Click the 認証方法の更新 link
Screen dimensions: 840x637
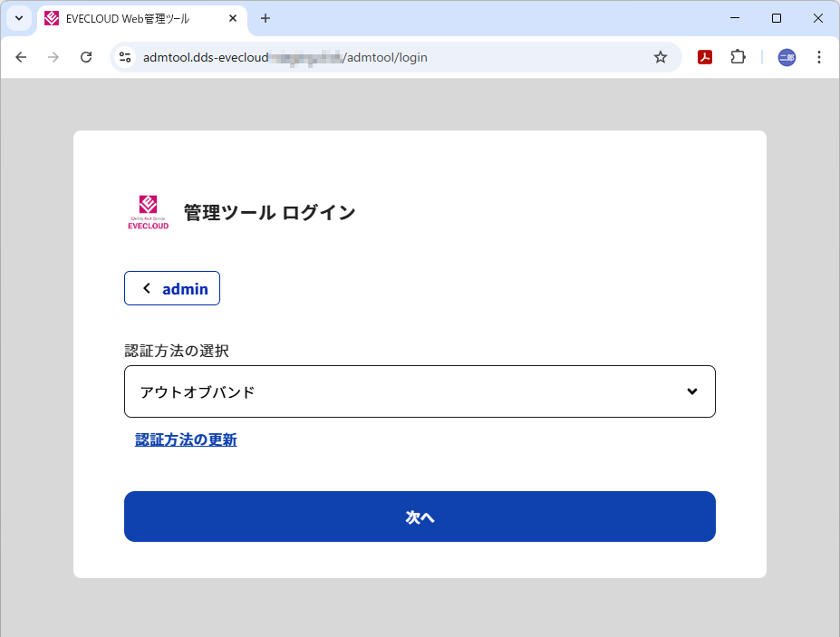pos(186,440)
